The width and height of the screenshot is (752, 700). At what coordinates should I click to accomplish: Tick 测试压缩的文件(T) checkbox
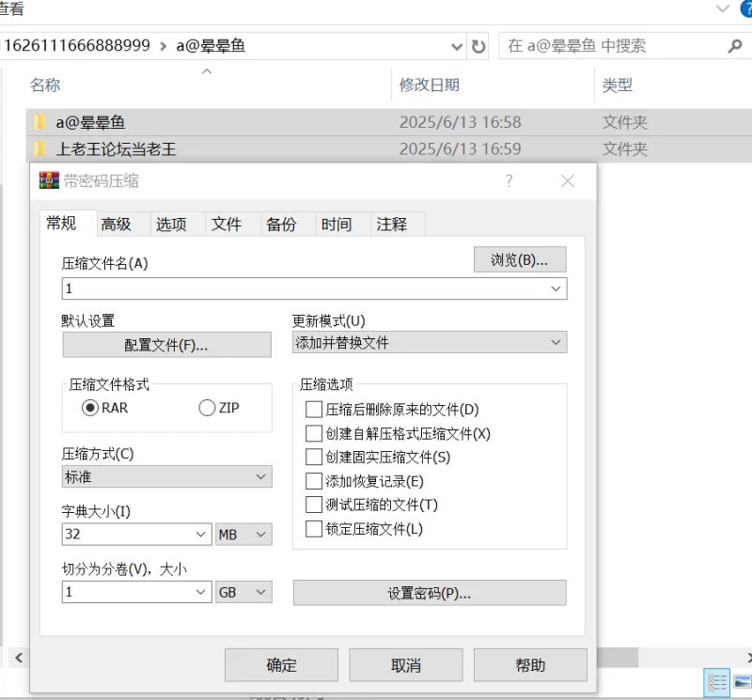[x=314, y=505]
